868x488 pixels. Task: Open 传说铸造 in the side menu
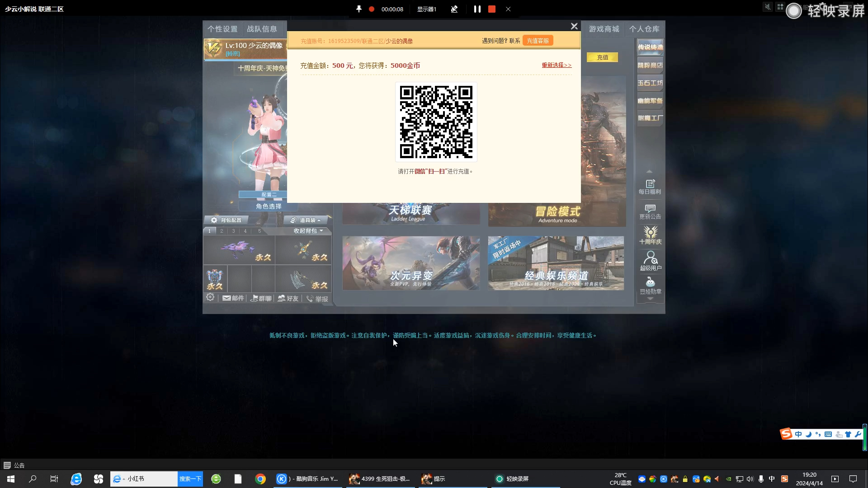click(650, 47)
